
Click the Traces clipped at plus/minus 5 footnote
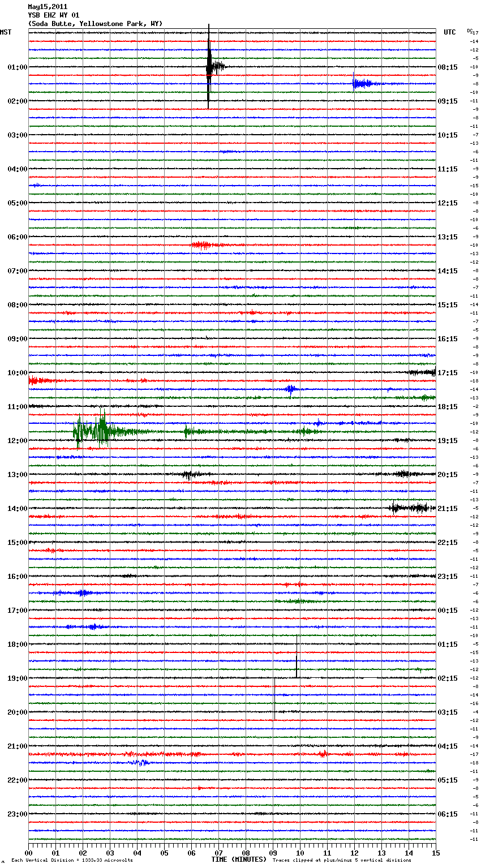click(342, 861)
